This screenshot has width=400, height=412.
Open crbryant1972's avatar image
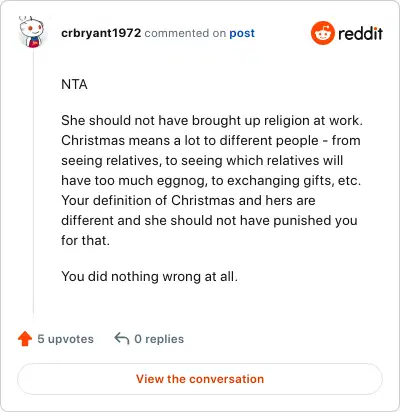click(32, 32)
